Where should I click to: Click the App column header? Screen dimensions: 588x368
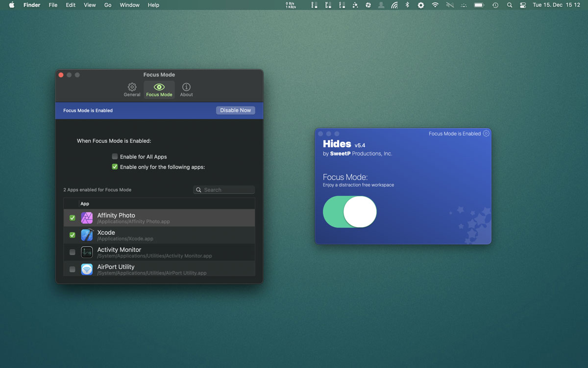pyautogui.click(x=85, y=204)
